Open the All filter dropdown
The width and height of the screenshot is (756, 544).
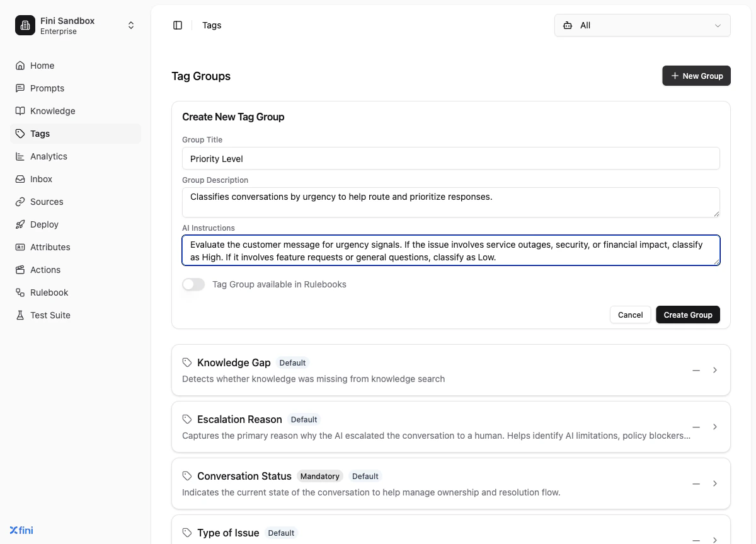641,25
